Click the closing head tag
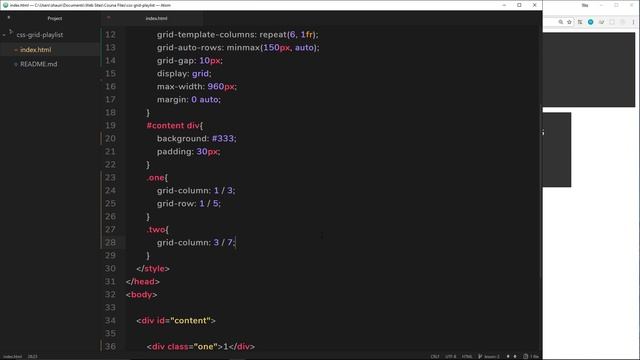The image size is (640, 360). coord(142,282)
